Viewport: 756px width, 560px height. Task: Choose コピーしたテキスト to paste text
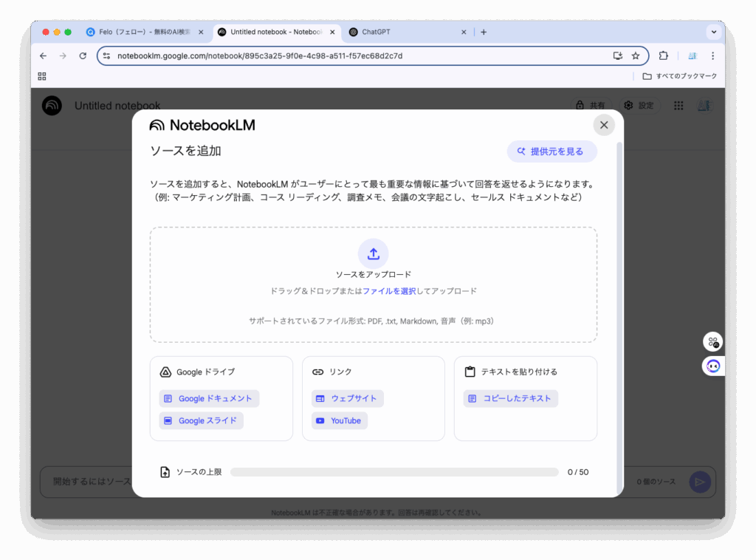point(511,398)
